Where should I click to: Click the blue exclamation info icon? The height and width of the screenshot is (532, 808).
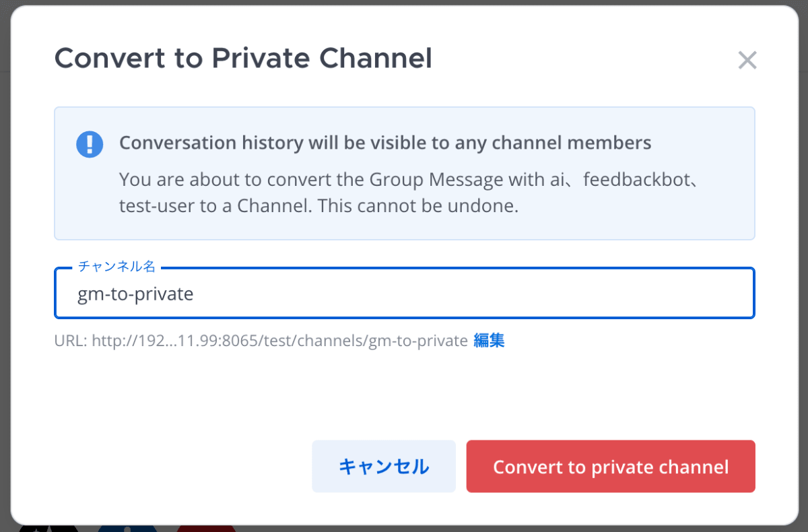pos(90,144)
